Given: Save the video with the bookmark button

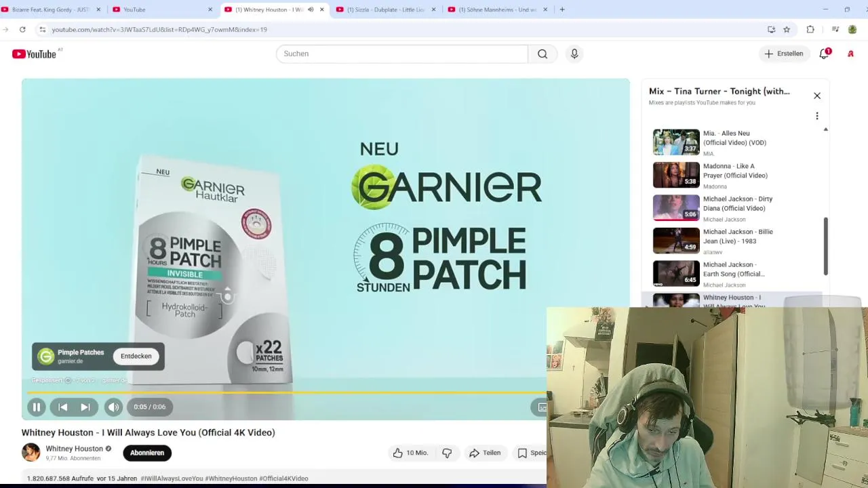Looking at the screenshot, I should [x=532, y=453].
